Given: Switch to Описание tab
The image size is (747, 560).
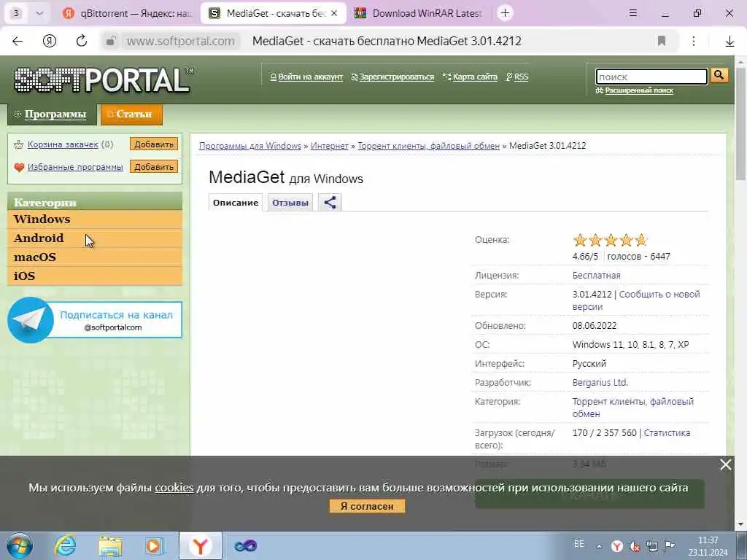Looking at the screenshot, I should click(x=236, y=203).
